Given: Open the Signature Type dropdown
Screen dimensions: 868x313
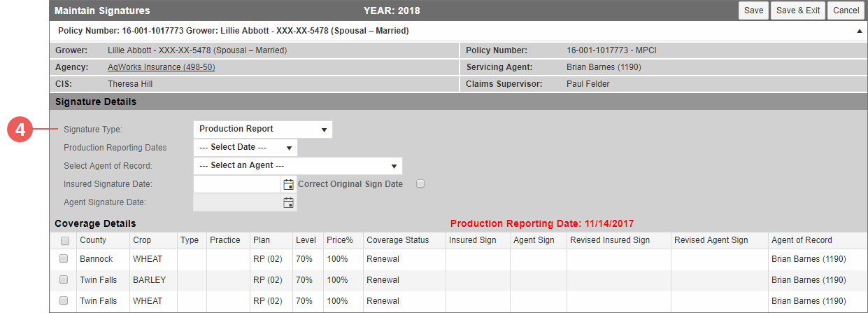Looking at the screenshot, I should [263, 130].
